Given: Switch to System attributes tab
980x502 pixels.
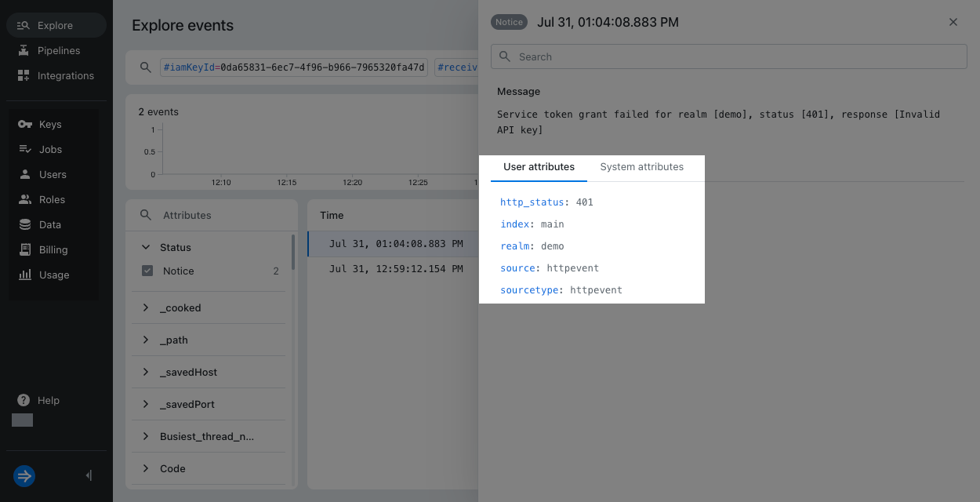Looking at the screenshot, I should click(642, 166).
